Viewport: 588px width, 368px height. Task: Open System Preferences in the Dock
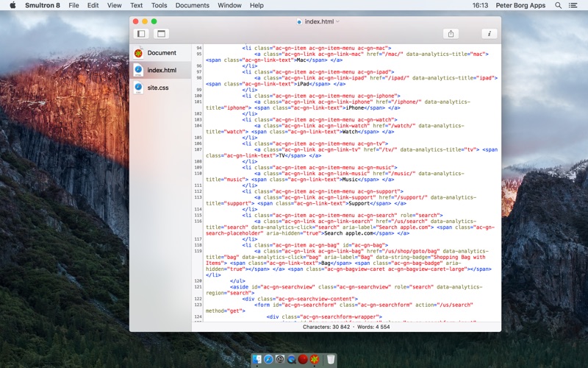coord(280,359)
